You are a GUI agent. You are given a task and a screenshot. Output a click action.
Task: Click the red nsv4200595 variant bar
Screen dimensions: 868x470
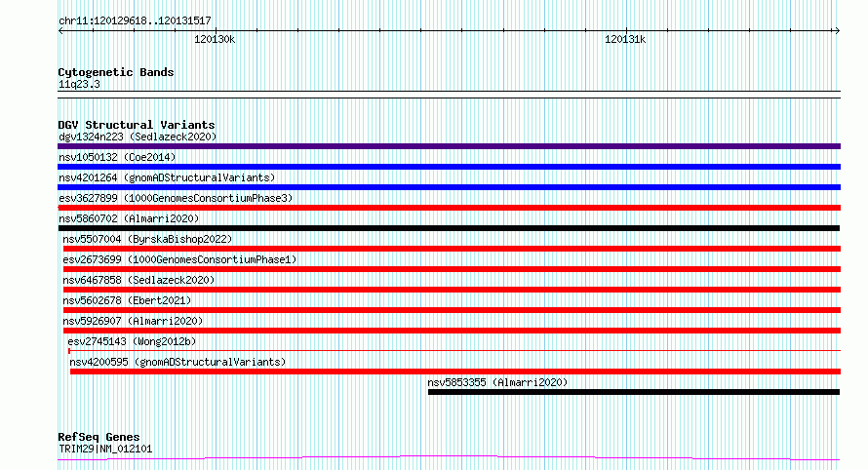point(455,372)
